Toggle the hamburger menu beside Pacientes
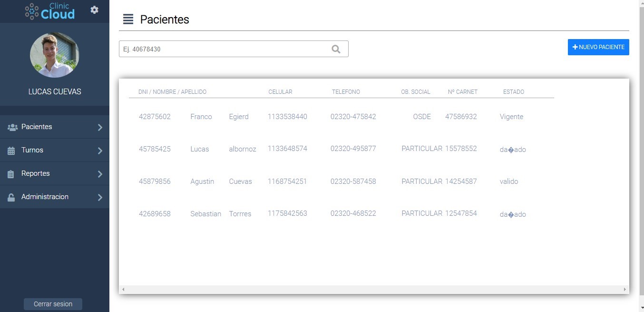The image size is (644, 312). point(128,20)
